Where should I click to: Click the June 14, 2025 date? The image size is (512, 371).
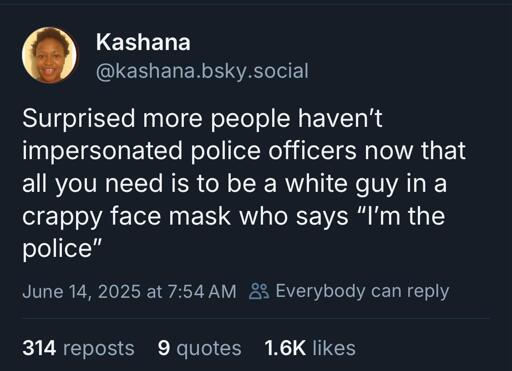[x=82, y=292]
